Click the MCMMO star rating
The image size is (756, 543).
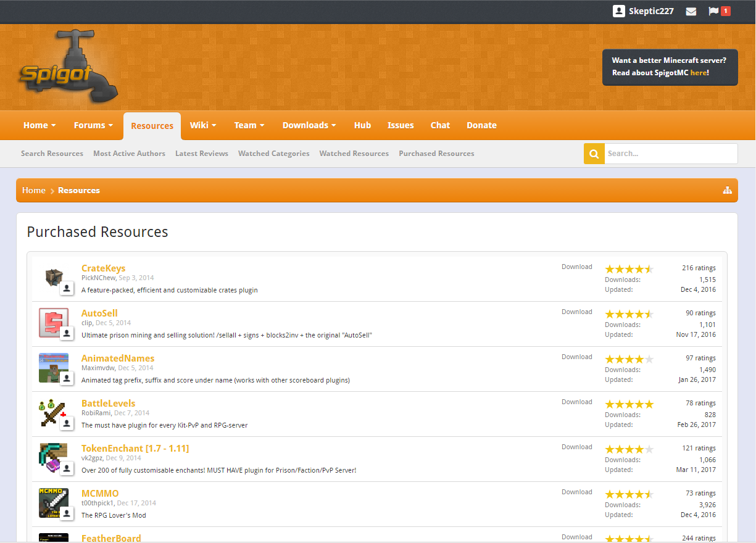coord(629,494)
